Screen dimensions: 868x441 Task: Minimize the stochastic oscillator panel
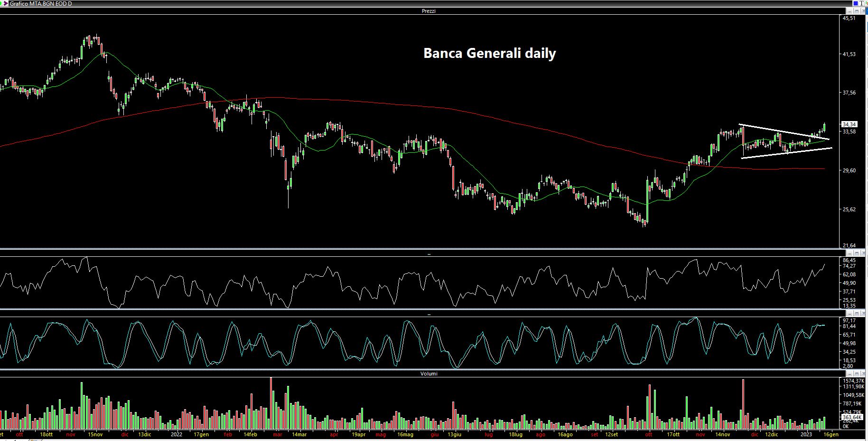(x=849, y=314)
